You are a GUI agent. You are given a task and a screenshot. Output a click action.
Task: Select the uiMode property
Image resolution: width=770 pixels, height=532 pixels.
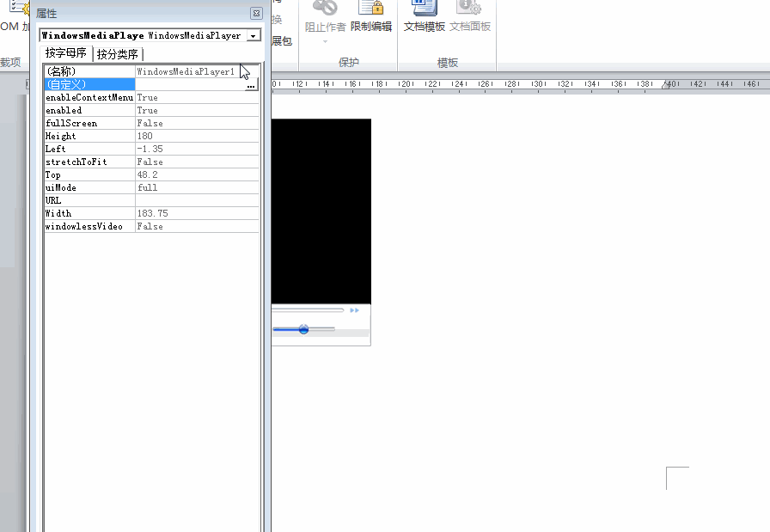[x=89, y=187]
